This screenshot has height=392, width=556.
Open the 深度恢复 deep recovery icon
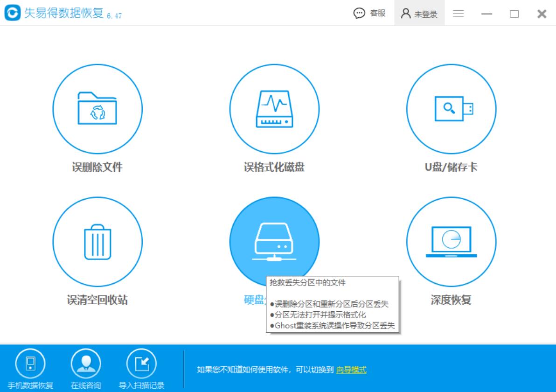(x=451, y=241)
